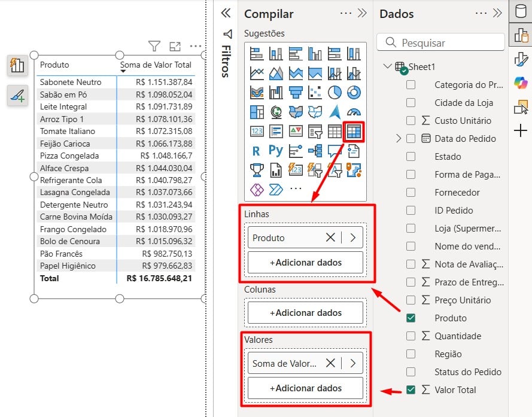Open Produto field options chevron in Linhas
The width and height of the screenshot is (532, 417).
(353, 238)
